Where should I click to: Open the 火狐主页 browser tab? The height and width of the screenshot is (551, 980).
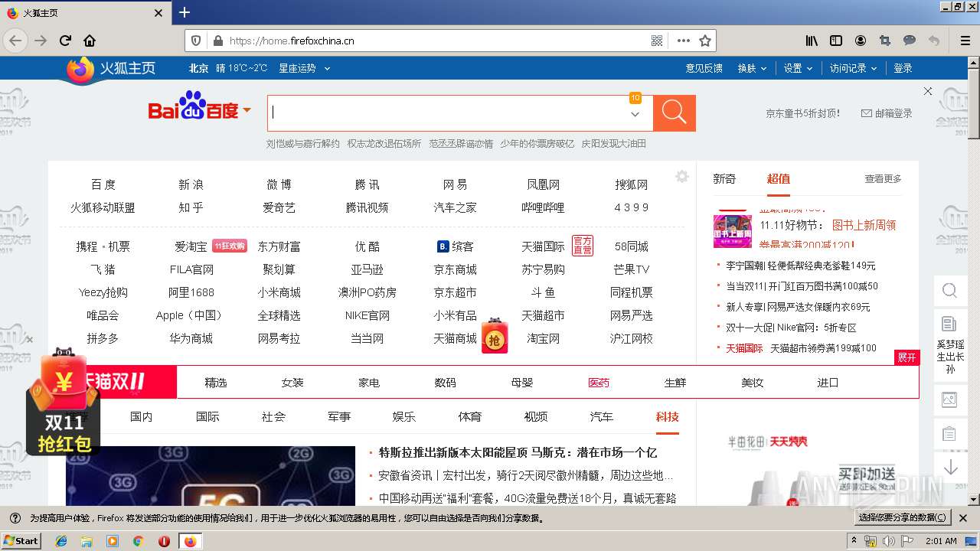pos(84,13)
